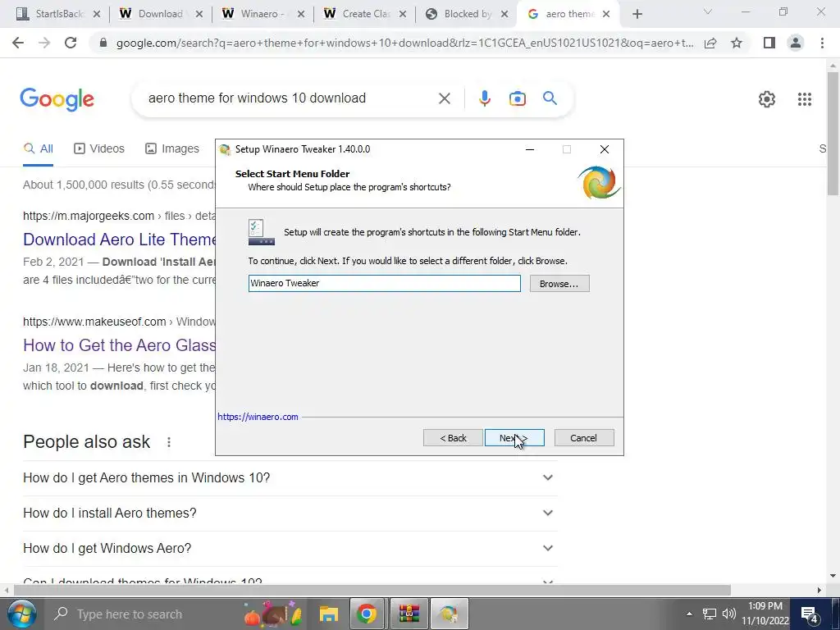Open Google settings gear
This screenshot has height=630, width=840.
(x=767, y=99)
